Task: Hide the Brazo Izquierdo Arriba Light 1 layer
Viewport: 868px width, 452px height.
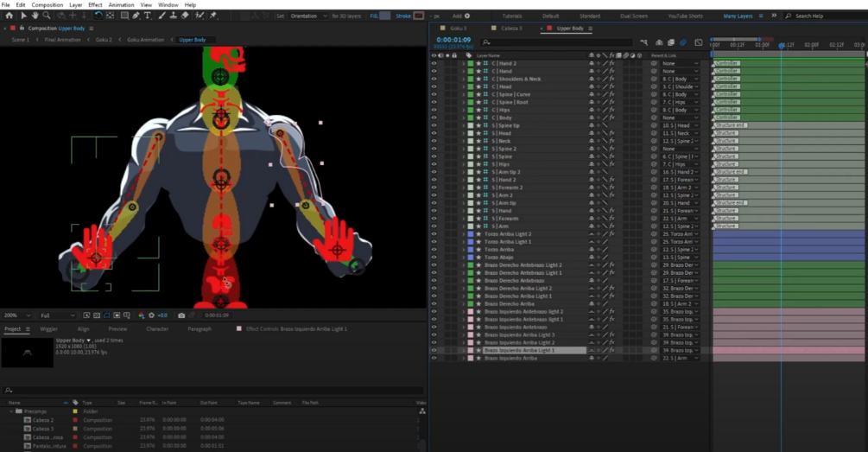Action: 434,351
